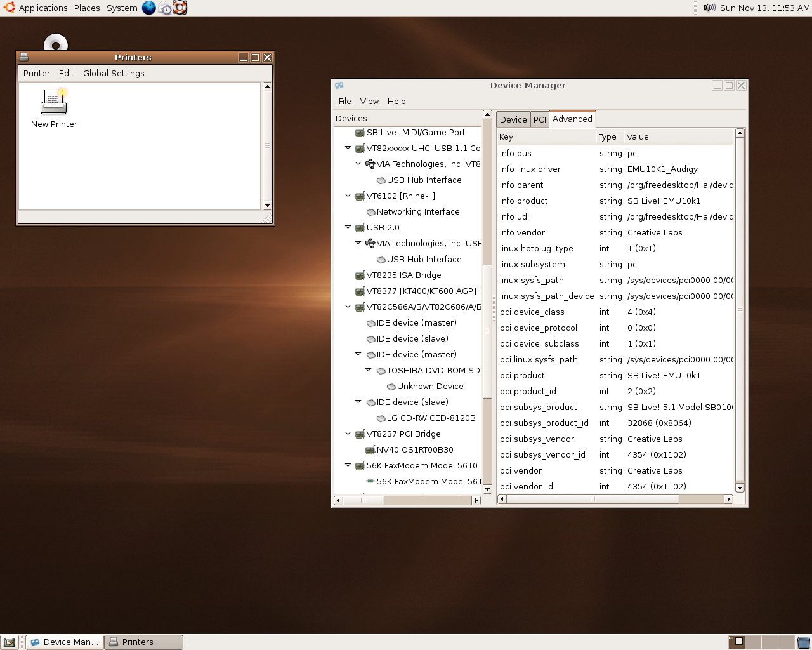
Task: Open the Printers window menu icon in title bar
Action: click(23, 57)
